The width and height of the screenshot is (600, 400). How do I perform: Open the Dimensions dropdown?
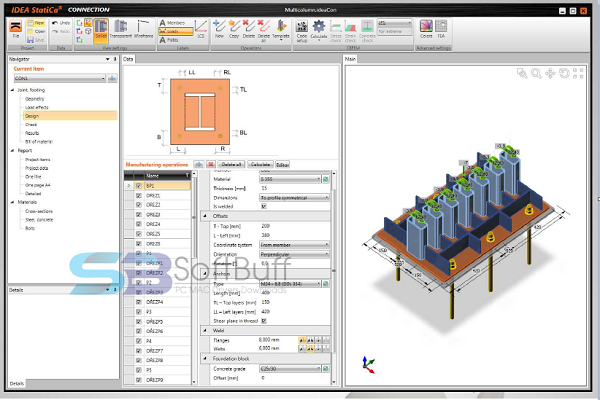[x=294, y=198]
